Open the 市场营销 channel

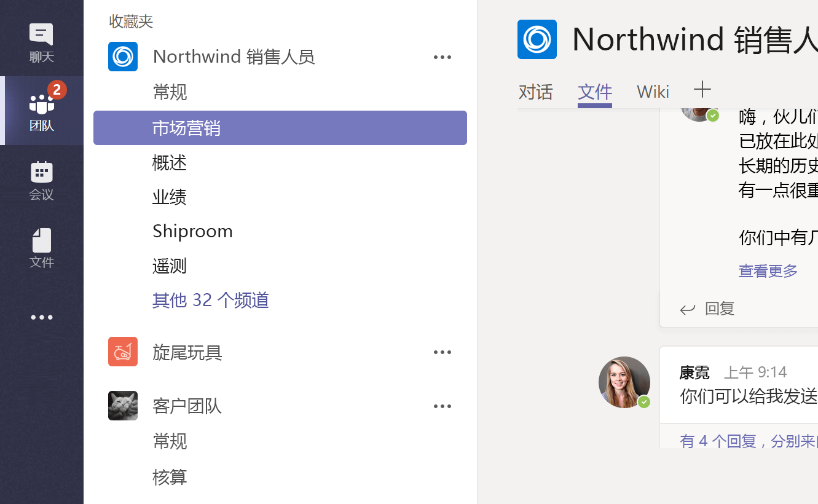coord(184,128)
